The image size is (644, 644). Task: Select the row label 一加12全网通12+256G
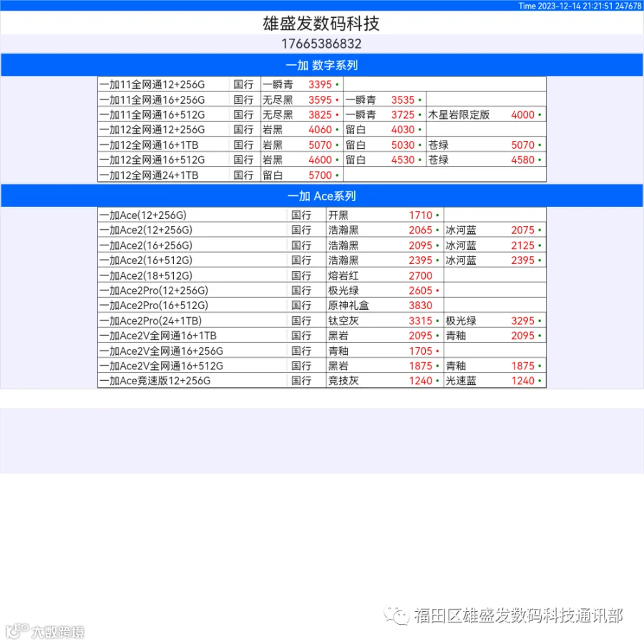152,130
